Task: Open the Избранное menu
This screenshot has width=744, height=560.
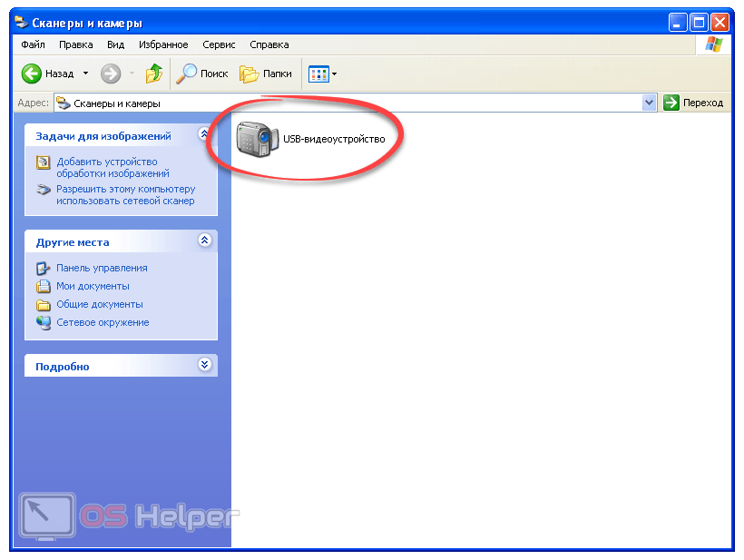Action: coord(163,44)
